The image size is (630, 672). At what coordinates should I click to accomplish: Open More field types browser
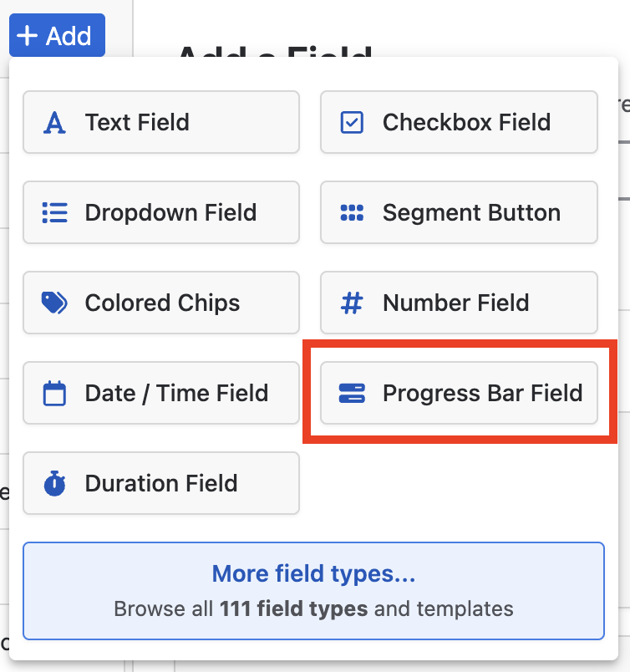[x=313, y=591]
